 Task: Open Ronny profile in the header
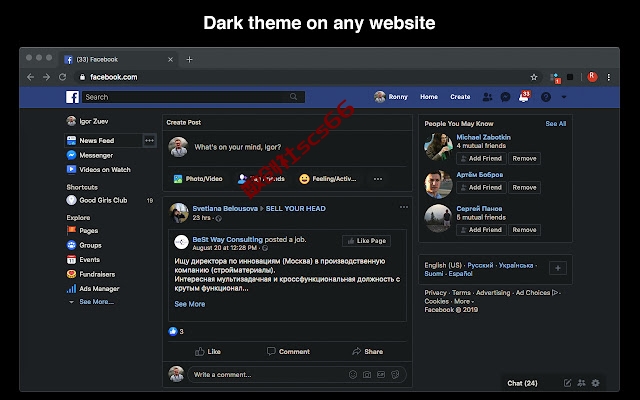(x=391, y=97)
